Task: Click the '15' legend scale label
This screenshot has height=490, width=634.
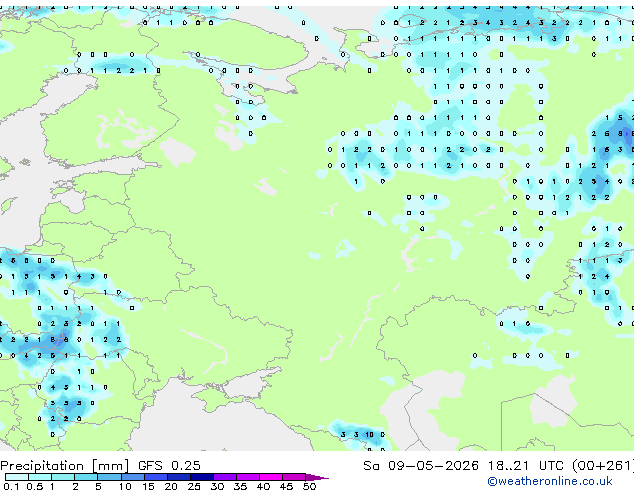Action: point(148,486)
